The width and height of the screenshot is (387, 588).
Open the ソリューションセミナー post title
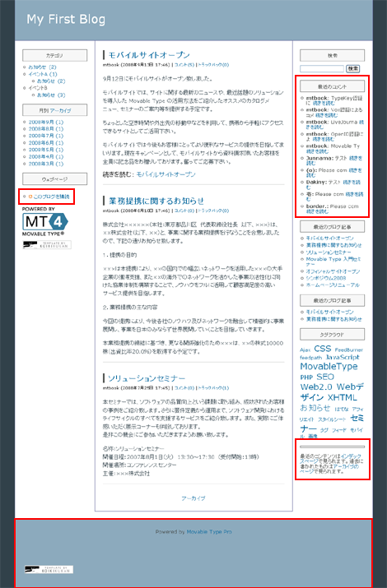pos(147,378)
